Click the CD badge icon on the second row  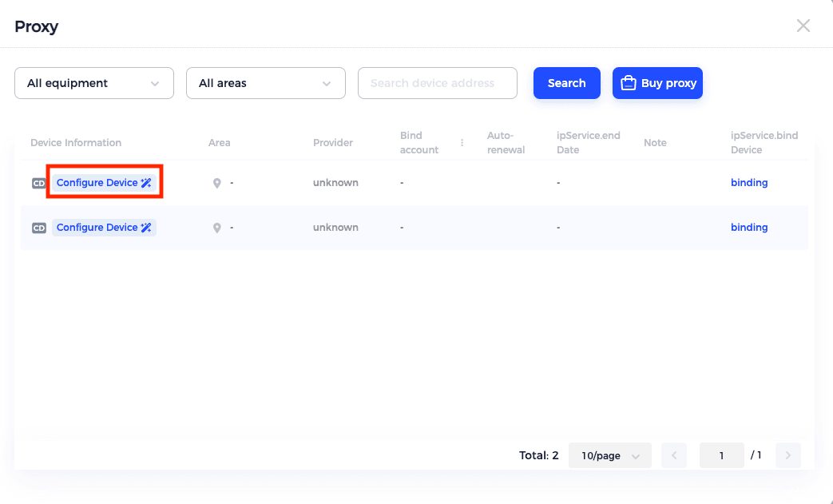pos(38,227)
